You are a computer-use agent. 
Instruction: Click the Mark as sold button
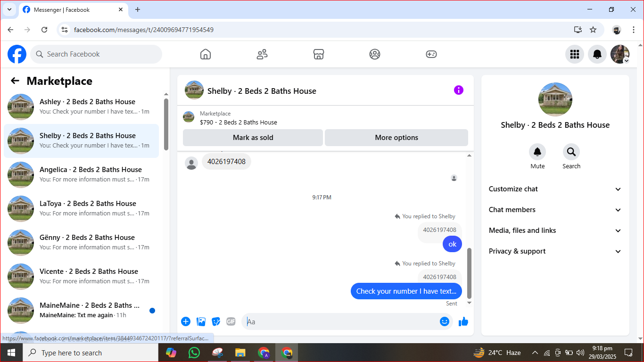point(253,138)
